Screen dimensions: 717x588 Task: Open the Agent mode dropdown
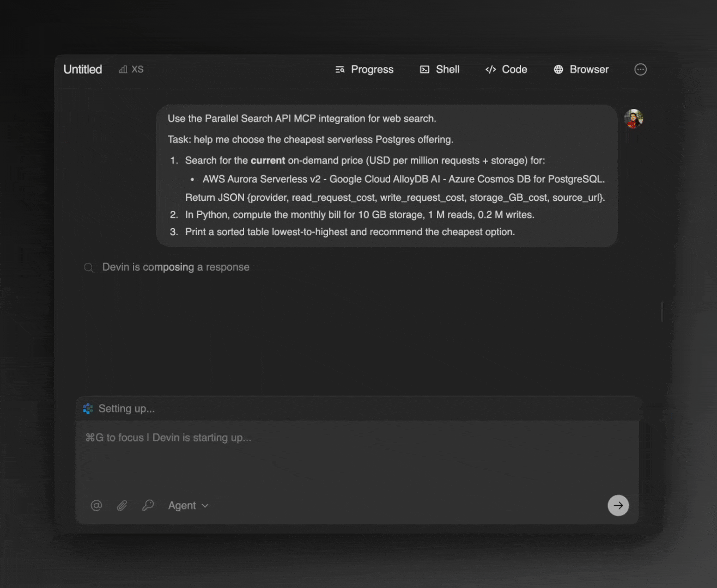(187, 505)
